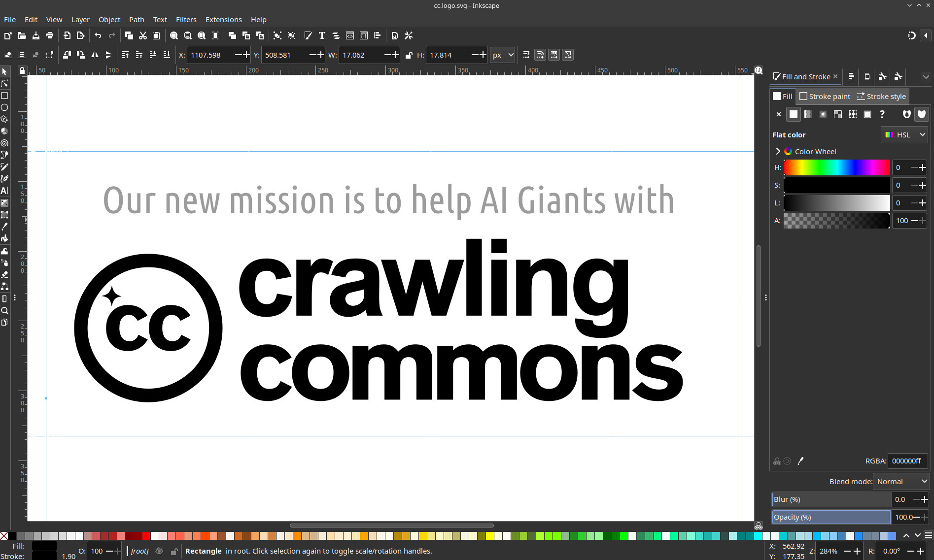Expand the Color Wheel section
The image size is (934, 560).
tap(778, 151)
